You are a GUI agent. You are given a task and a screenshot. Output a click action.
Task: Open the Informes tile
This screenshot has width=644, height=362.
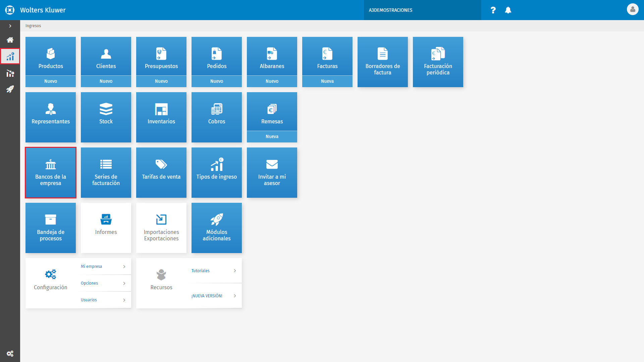click(106, 228)
